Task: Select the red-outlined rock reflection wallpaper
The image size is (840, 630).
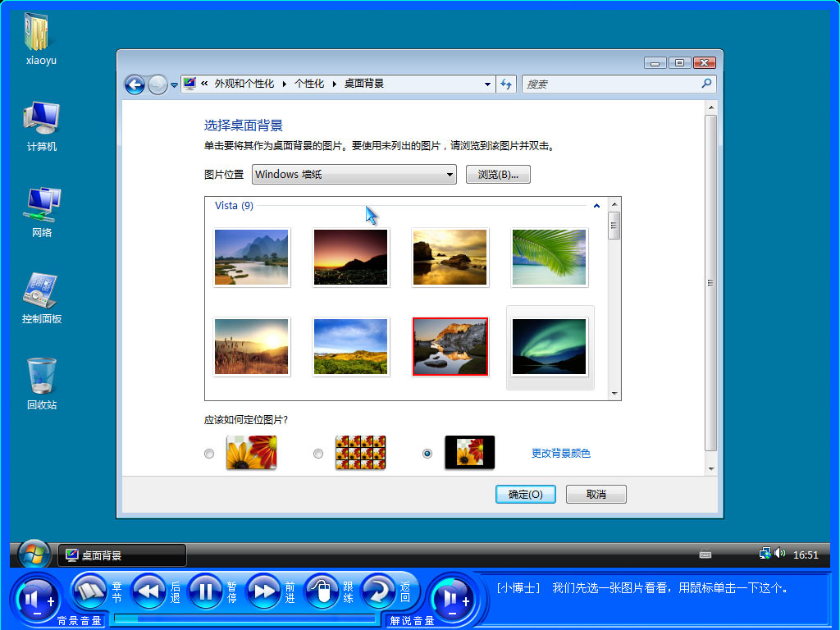Action: (x=450, y=347)
